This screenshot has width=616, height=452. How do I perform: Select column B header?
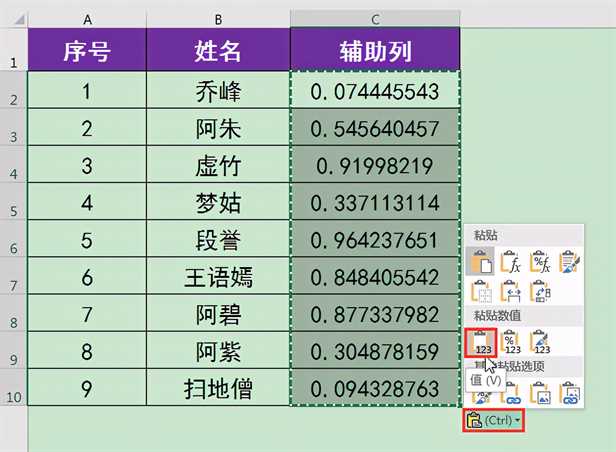click(x=217, y=19)
